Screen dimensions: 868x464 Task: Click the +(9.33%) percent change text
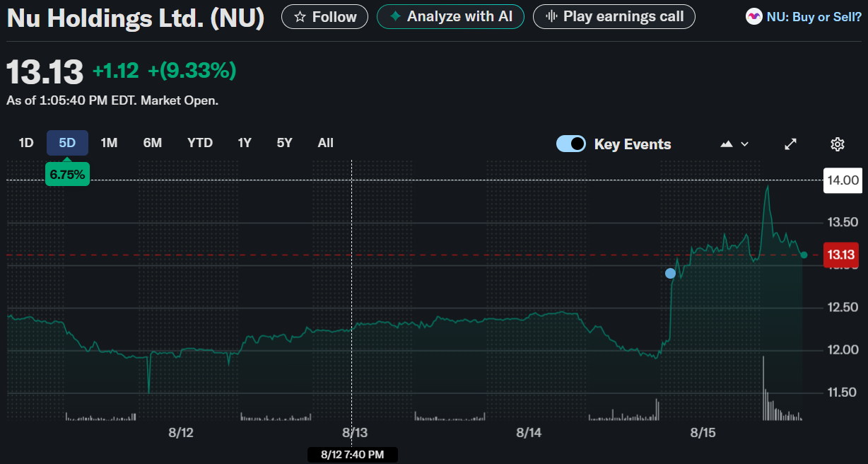tap(192, 70)
